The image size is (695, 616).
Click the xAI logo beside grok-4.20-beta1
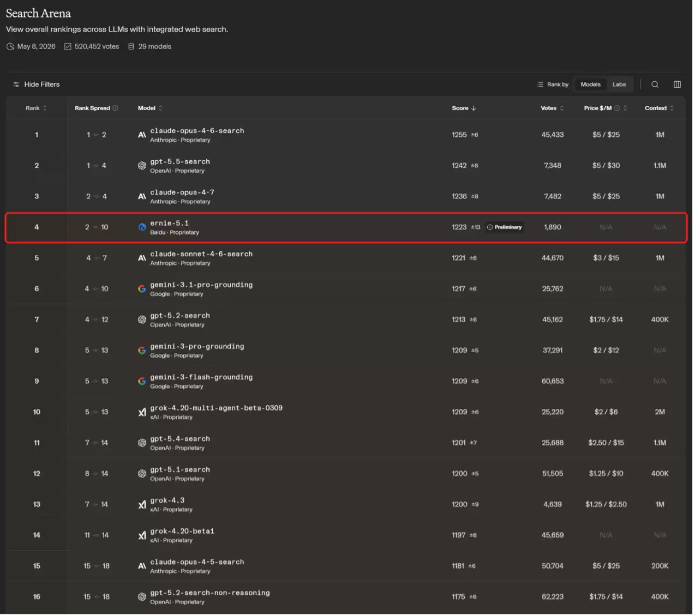(142, 536)
